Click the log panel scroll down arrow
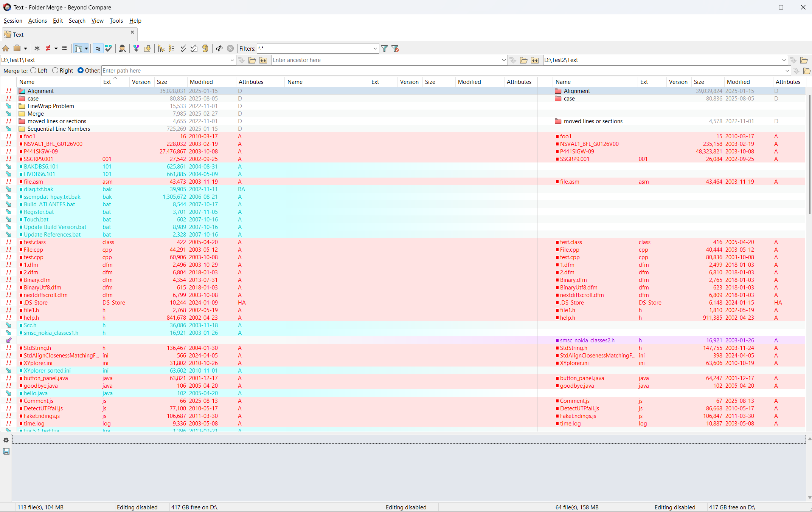 coord(809,497)
